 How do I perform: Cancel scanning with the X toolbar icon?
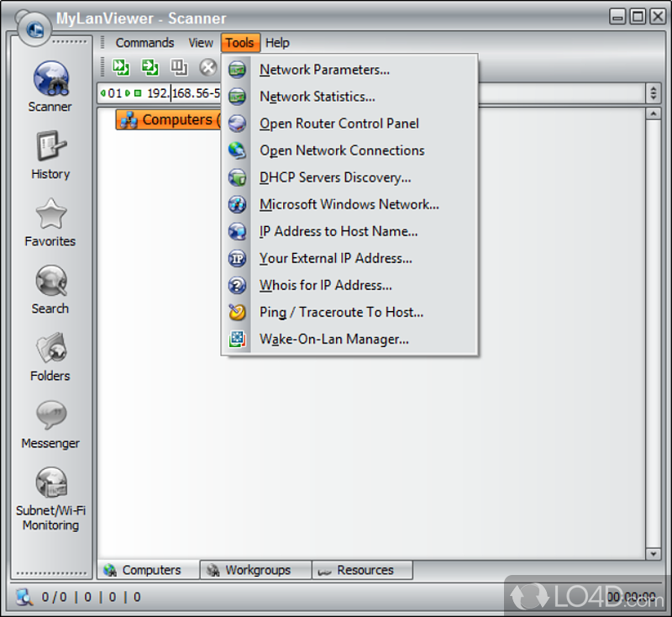[x=207, y=67]
